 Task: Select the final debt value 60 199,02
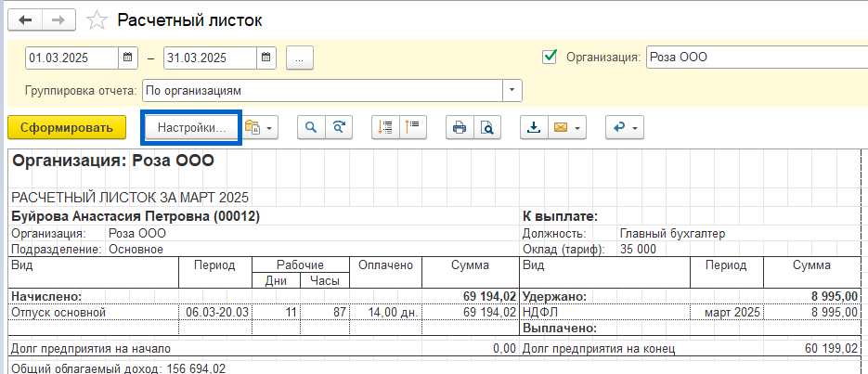pyautogui.click(x=833, y=349)
